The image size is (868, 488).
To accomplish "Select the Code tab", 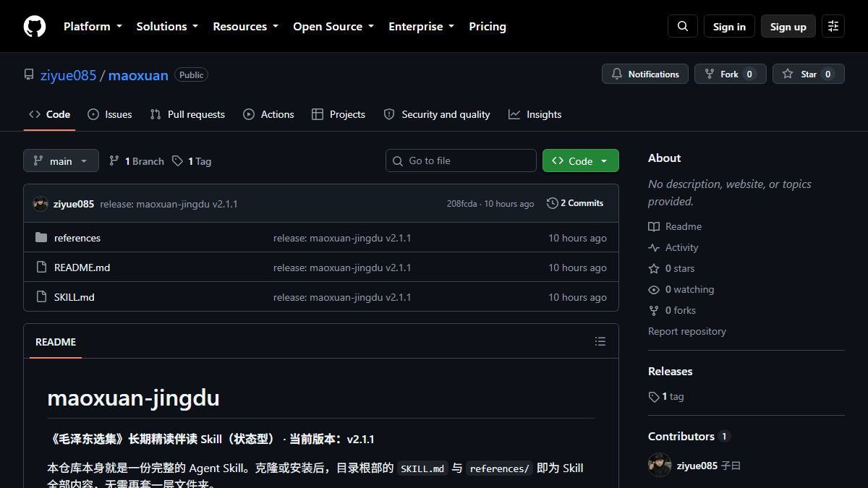I will (49, 114).
